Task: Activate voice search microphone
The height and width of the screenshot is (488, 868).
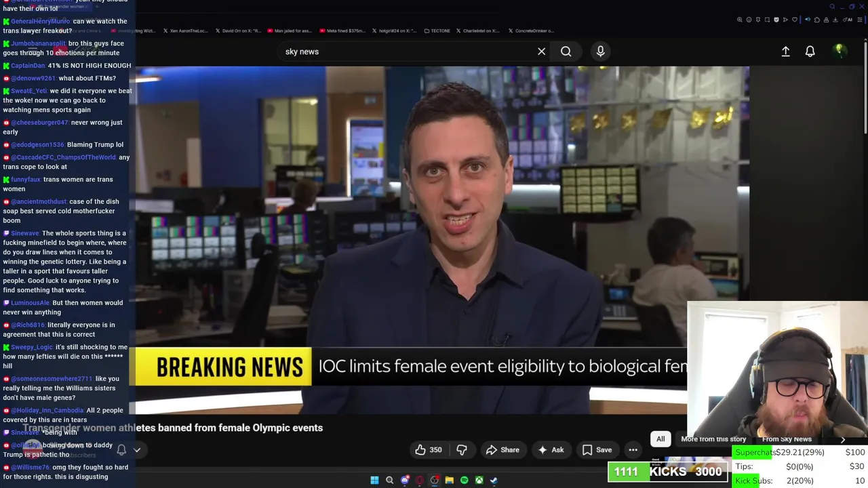Action: click(600, 52)
